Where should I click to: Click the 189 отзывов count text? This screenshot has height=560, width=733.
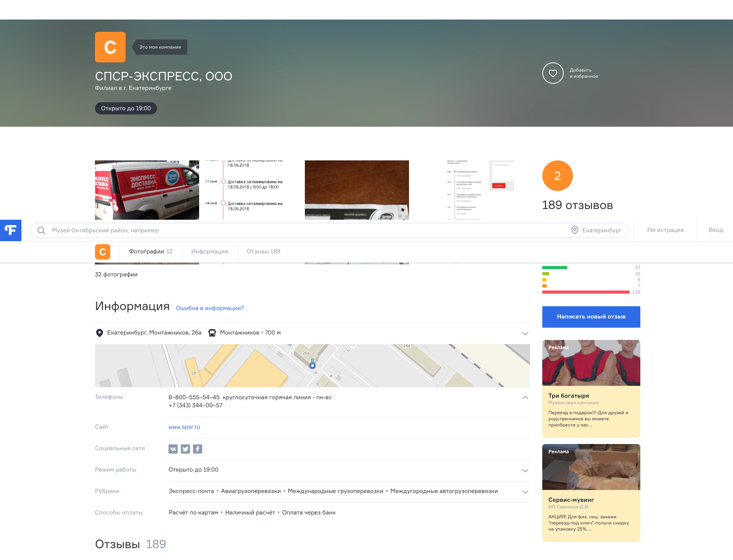coord(578,205)
